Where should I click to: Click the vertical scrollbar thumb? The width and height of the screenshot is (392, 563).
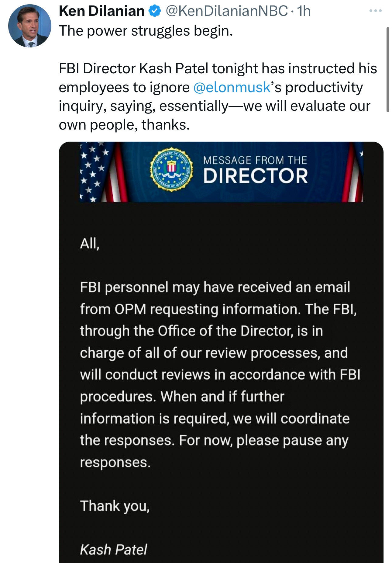[388, 70]
